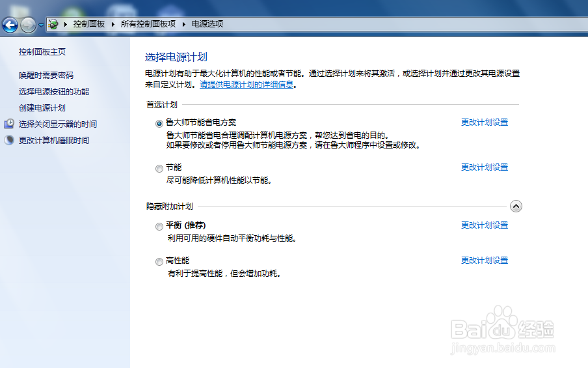588x368 pixels.
Task: Collapse 隐藏附加计划 with the chevron button
Action: point(516,206)
